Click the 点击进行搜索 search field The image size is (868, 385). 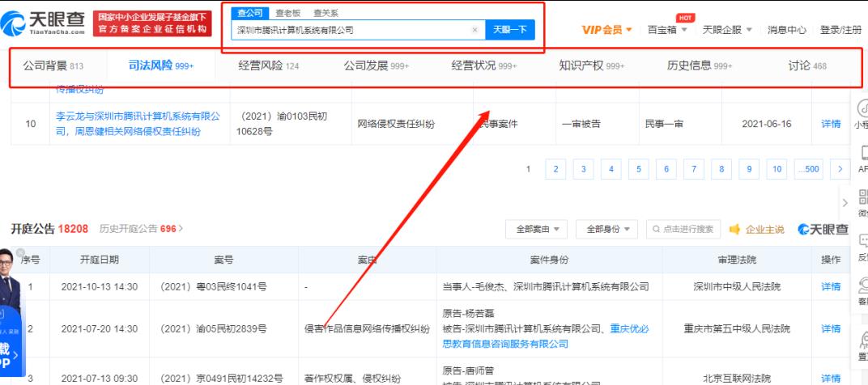pos(683,229)
